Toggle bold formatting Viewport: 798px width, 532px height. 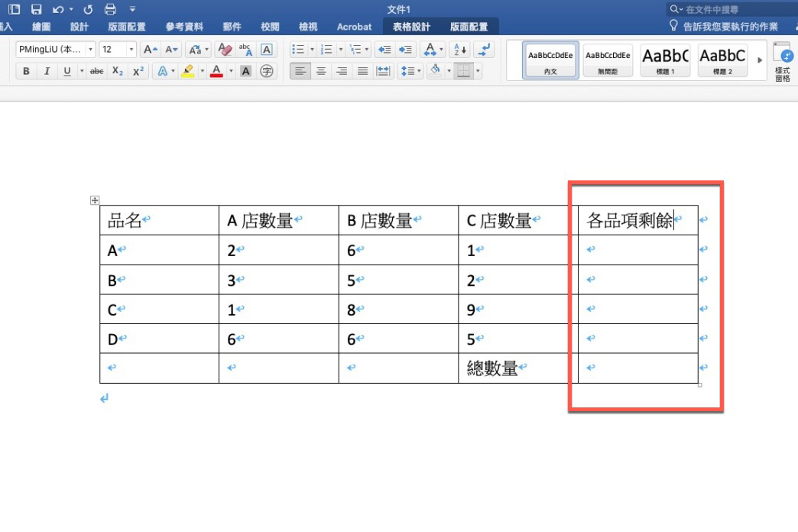(x=26, y=70)
